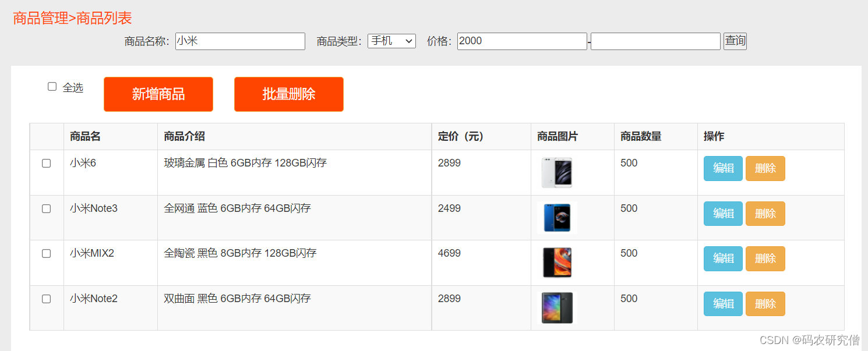Click the 商品管理>商品列表 breadcrumb heading
This screenshot has height=351, width=868.
point(72,18)
